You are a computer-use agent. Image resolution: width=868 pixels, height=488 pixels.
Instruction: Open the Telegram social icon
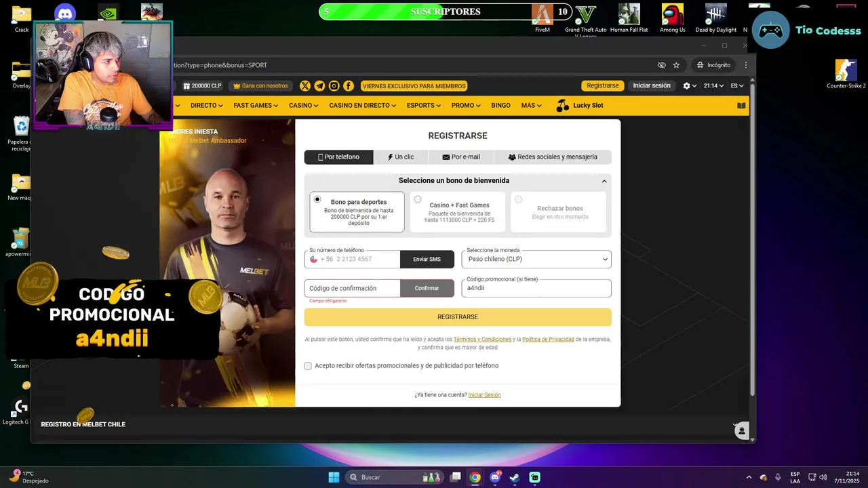[x=319, y=85]
